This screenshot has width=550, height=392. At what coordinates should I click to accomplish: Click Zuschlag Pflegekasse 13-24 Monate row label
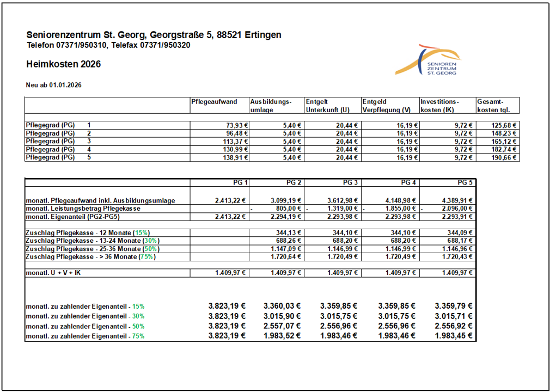93,241
